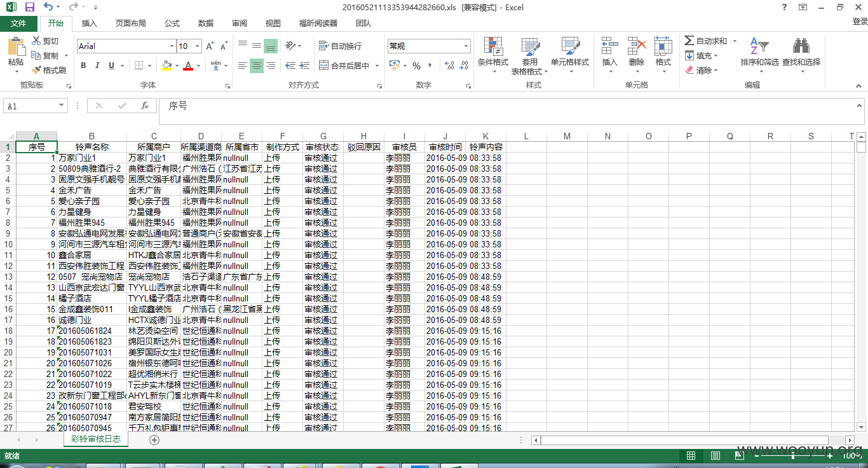868x468 pixels.
Task: Increase decimal places
Action: [x=449, y=65]
